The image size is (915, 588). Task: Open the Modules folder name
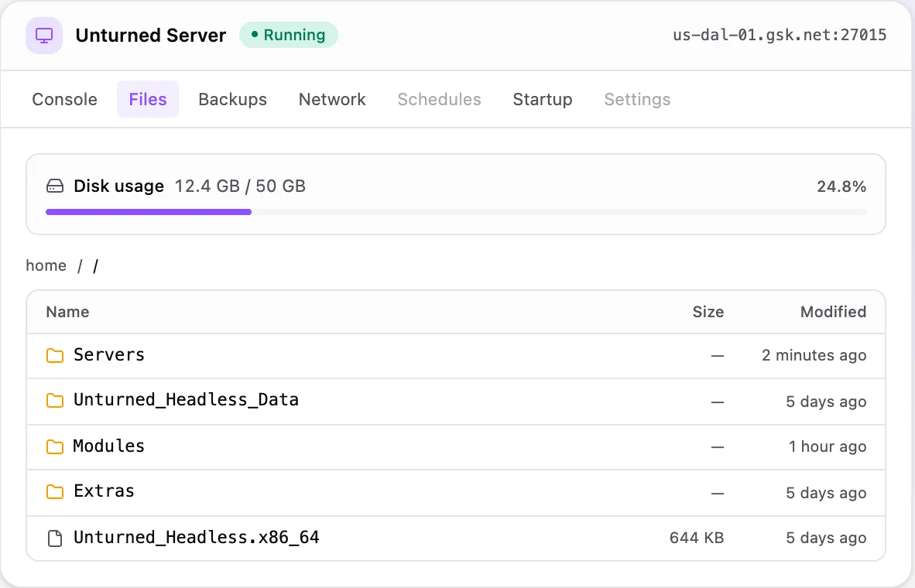[x=109, y=446]
